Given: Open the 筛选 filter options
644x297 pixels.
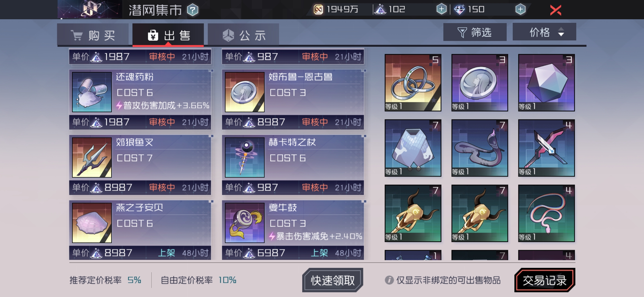Looking at the screenshot, I should (x=475, y=32).
